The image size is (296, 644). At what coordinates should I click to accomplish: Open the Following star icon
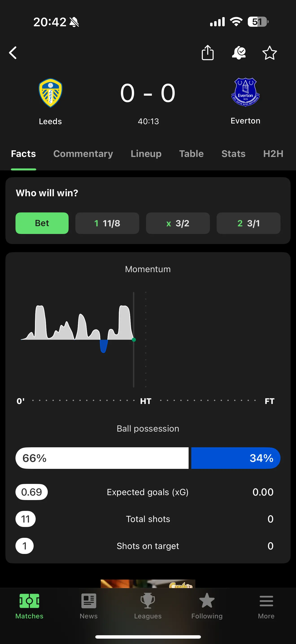tap(207, 601)
